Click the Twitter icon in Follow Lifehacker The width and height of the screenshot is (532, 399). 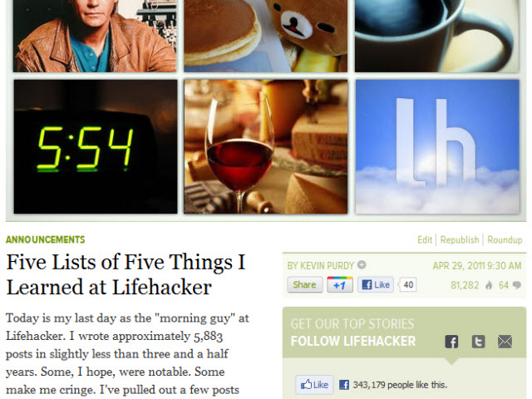pyautogui.click(x=478, y=342)
